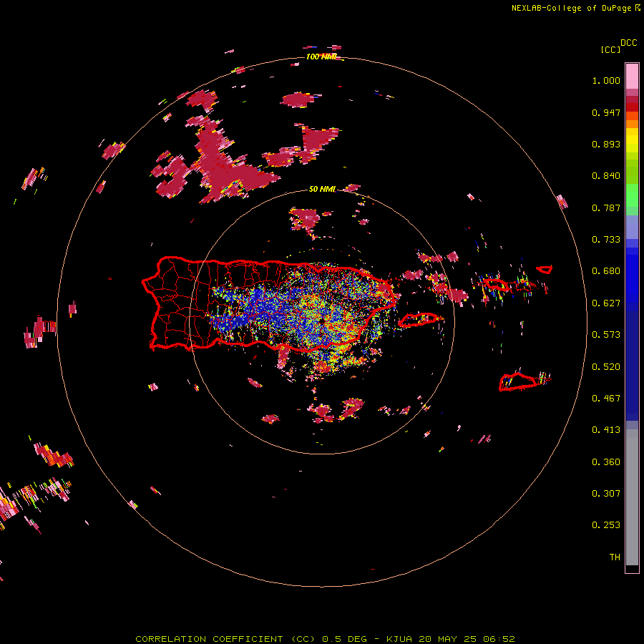The image size is (644, 644).
Task: Click the NEXLAB-College of DuPage watermark text
Action: click(575, 8)
